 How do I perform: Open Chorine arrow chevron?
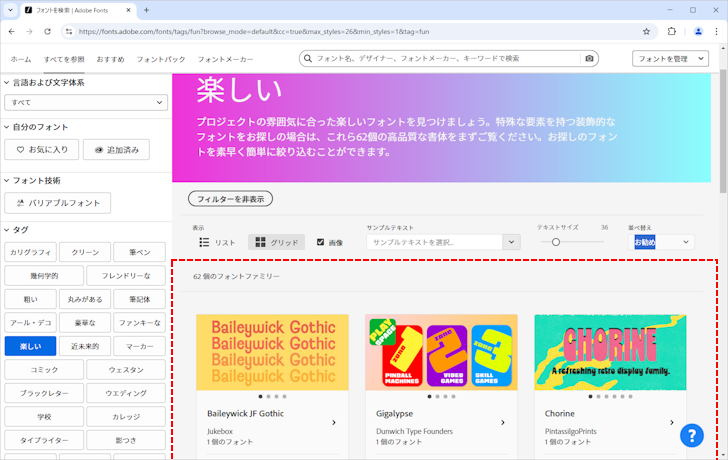(672, 422)
